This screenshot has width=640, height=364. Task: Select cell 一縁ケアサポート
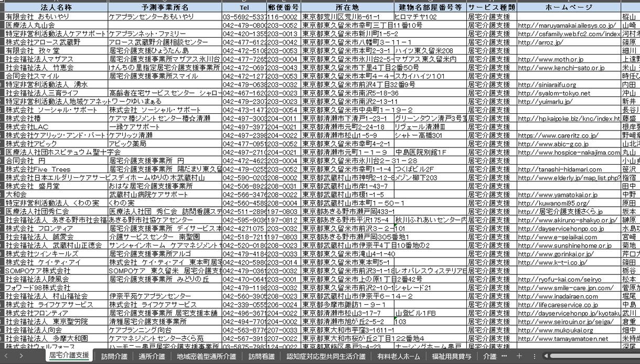[x=165, y=127]
